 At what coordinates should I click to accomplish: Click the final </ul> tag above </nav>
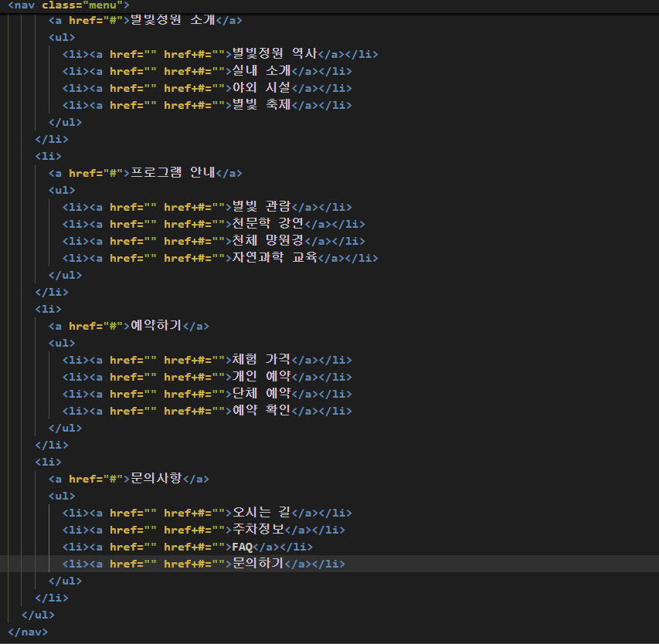click(x=38, y=615)
